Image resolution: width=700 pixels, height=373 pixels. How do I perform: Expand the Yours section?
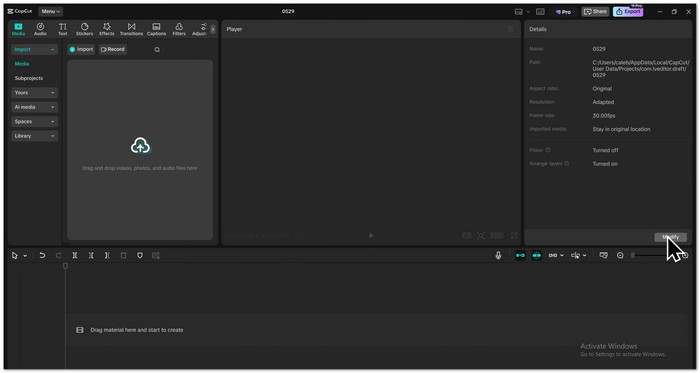tap(34, 93)
